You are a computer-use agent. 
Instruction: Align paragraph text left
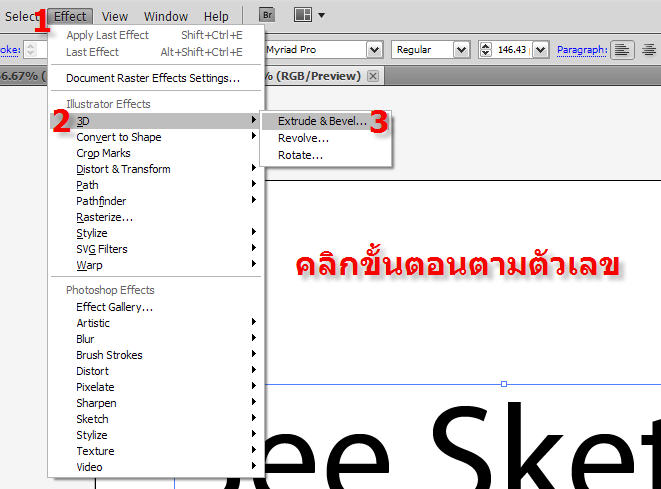pos(622,49)
